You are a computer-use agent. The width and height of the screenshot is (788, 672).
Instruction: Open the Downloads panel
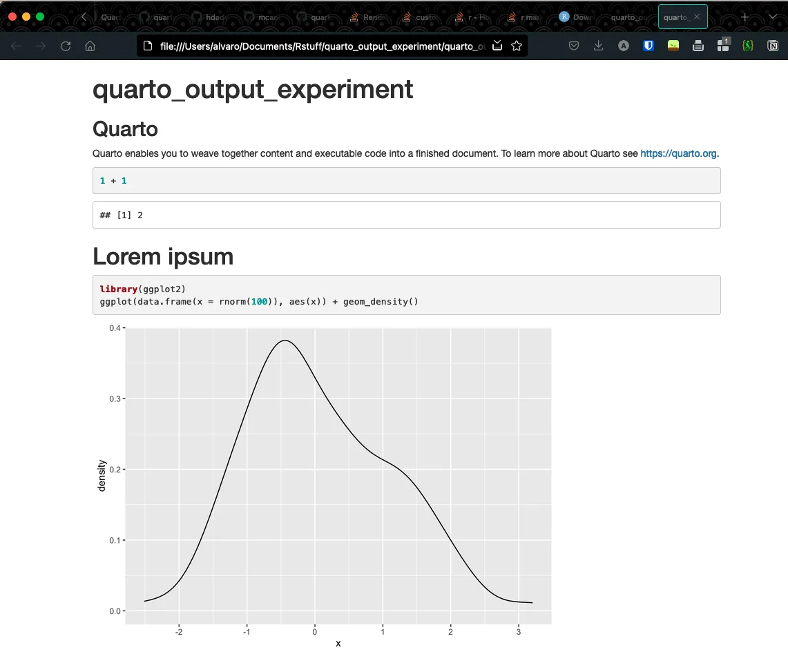(598, 46)
